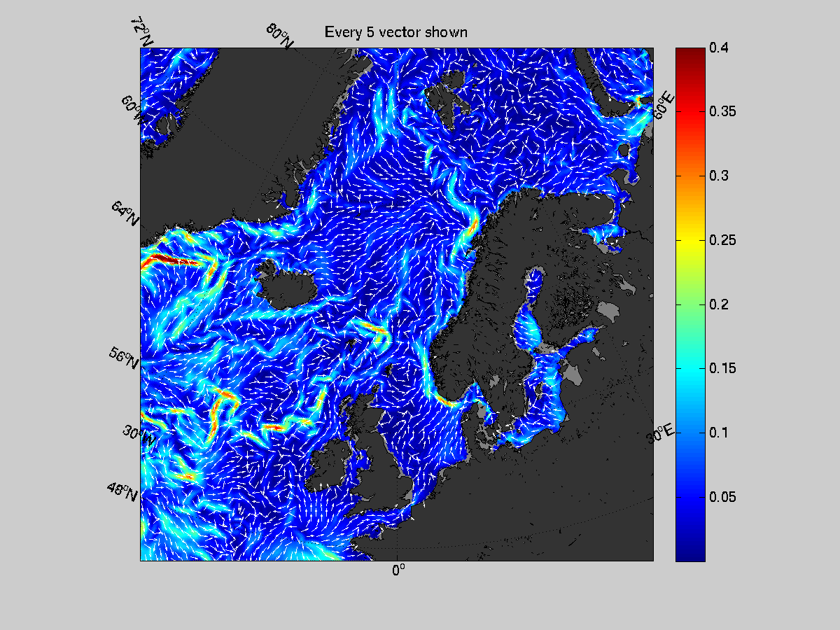
Task: Click the dark red top of colorbar
Action: 689,55
